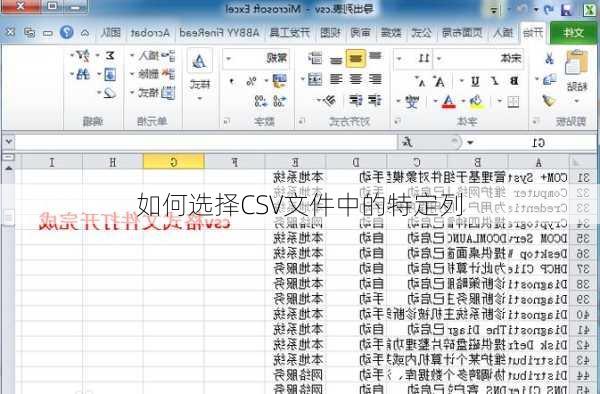Click the cell Borders icon
Viewport: 600px width, 394px height.
click(x=513, y=102)
